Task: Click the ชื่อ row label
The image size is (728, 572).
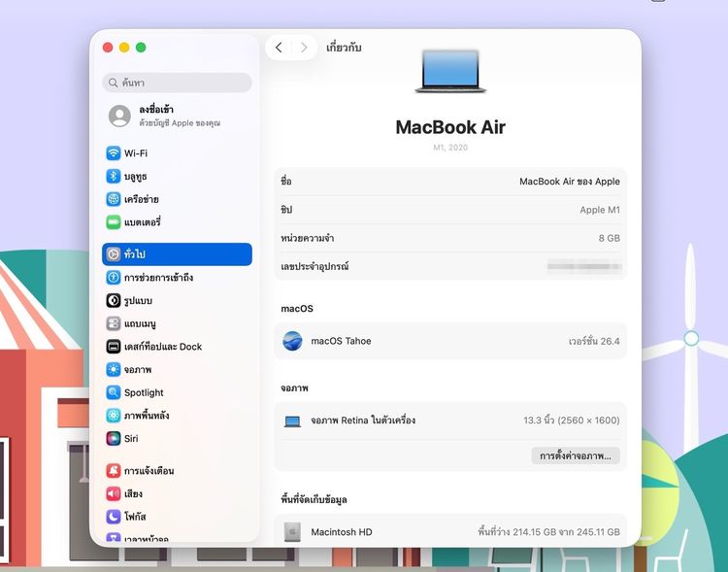Action: [x=286, y=182]
